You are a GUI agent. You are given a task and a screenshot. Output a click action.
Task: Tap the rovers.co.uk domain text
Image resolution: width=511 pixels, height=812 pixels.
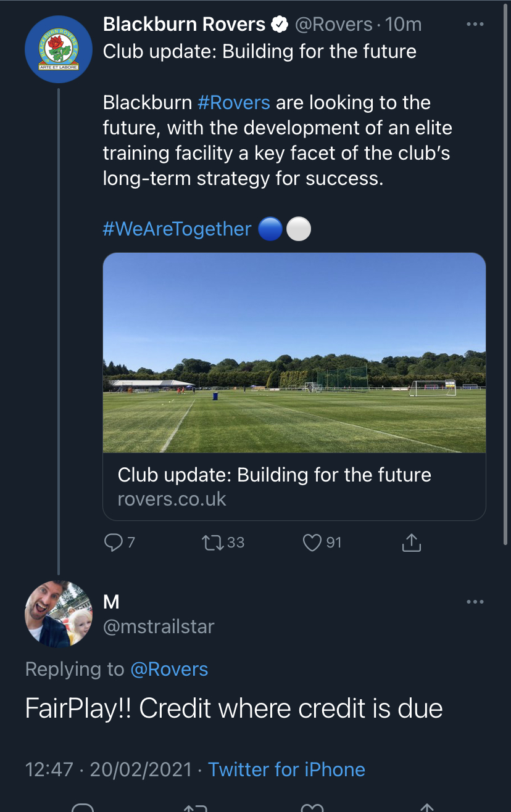click(x=172, y=499)
